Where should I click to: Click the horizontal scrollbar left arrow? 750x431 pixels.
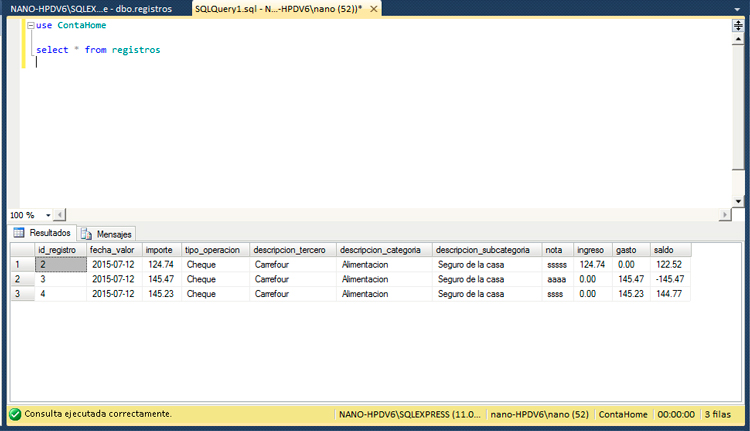[60, 215]
